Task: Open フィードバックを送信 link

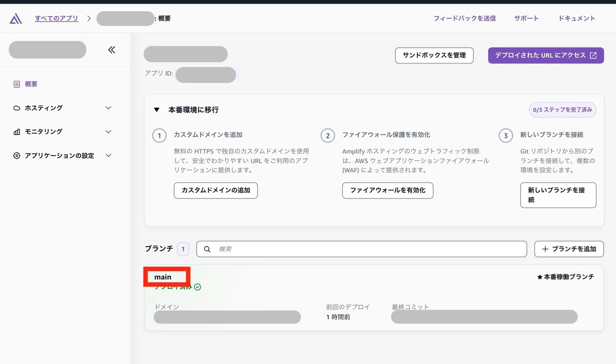Action: tap(465, 18)
